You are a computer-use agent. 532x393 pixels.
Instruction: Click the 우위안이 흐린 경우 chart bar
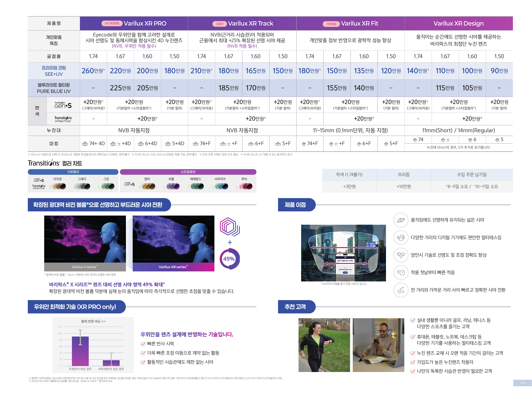[x=80, y=351]
